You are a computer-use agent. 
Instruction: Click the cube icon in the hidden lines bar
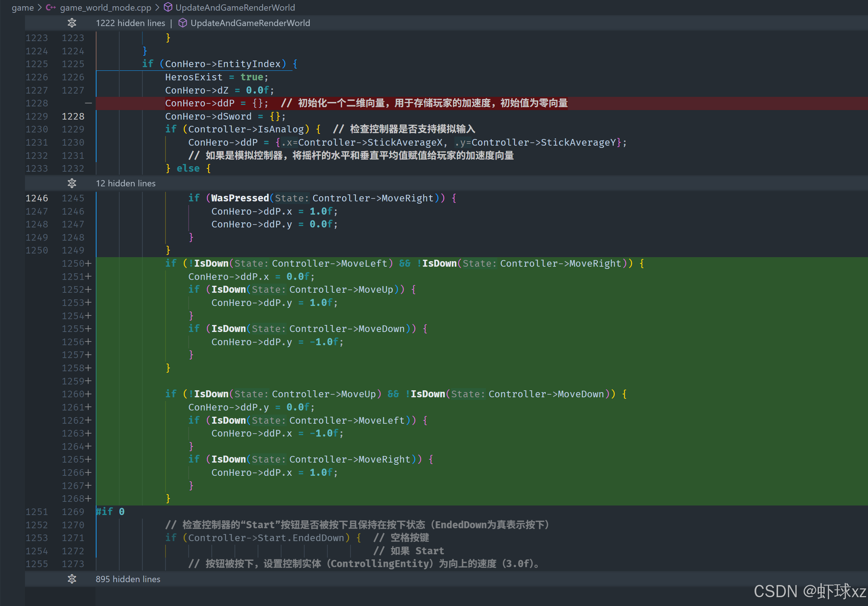point(183,23)
